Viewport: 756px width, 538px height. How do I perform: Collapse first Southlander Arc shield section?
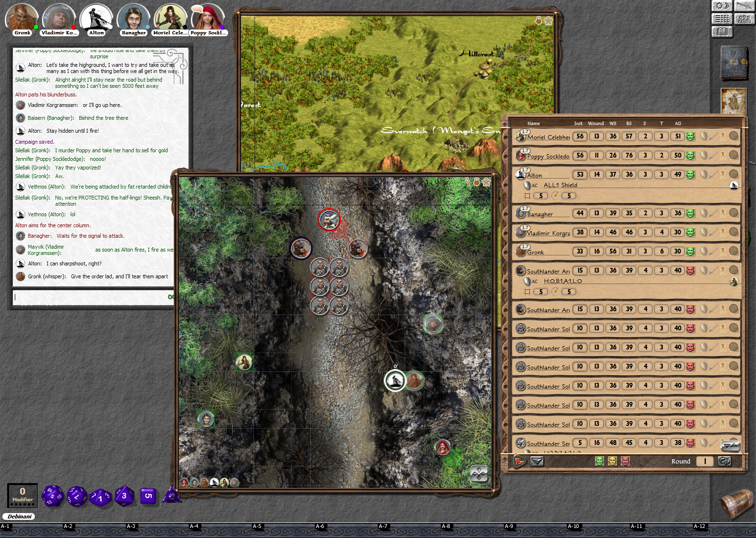click(704, 271)
